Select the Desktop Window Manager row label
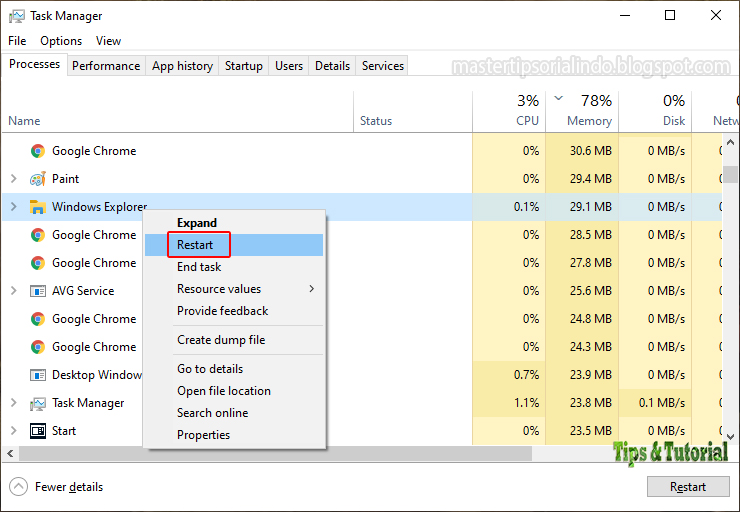The height and width of the screenshot is (512, 740). tap(97, 375)
